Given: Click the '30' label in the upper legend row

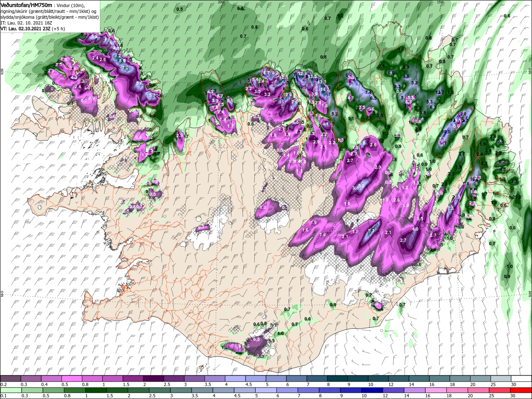Looking at the screenshot, I should coord(513,384).
